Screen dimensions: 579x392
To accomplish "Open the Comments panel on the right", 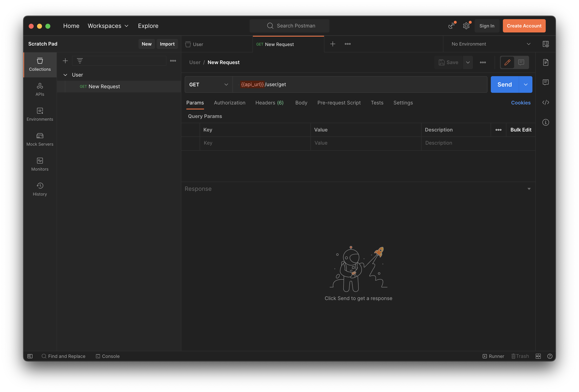I will pos(546,82).
